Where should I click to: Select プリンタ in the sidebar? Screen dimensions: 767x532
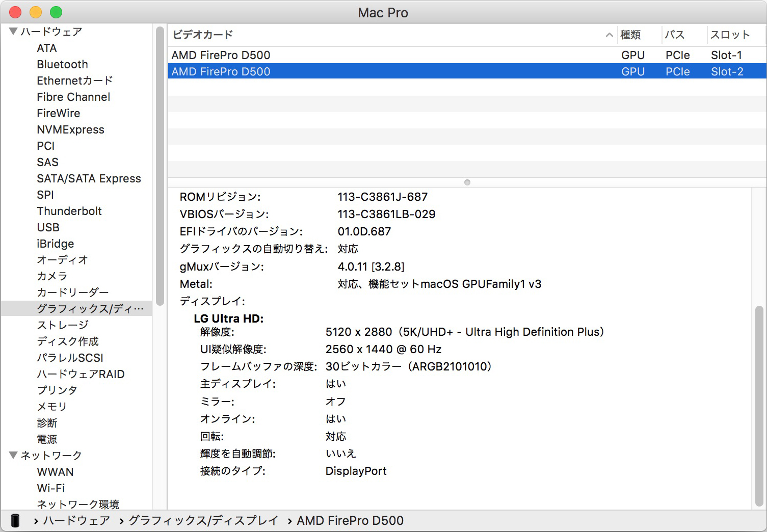57,390
